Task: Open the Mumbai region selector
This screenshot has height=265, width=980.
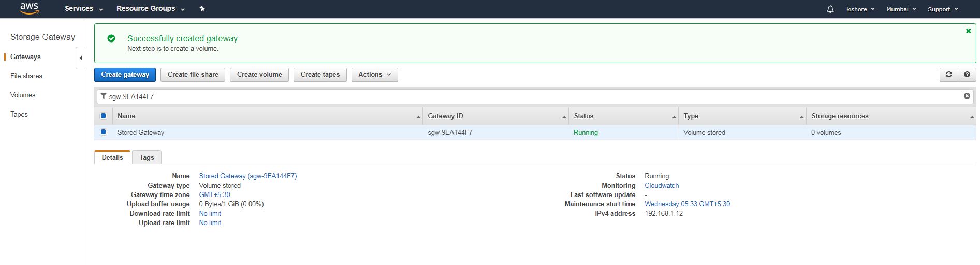Action: (901, 9)
